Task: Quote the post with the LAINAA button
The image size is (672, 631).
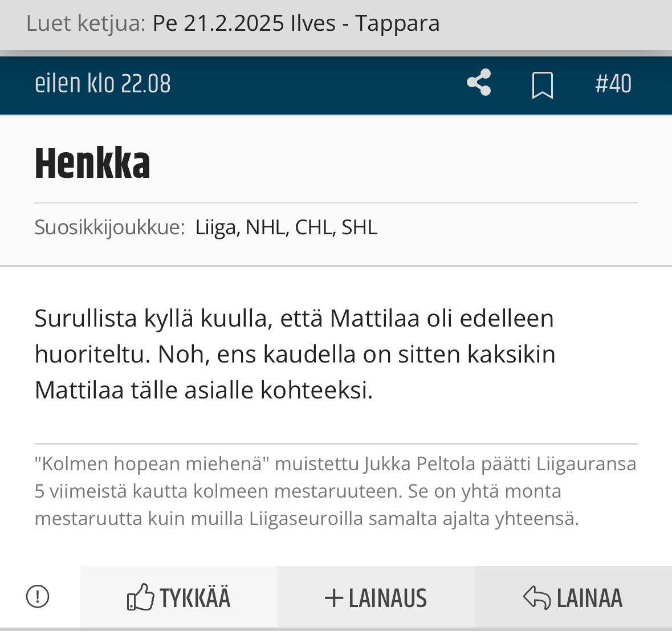Action: click(x=573, y=597)
